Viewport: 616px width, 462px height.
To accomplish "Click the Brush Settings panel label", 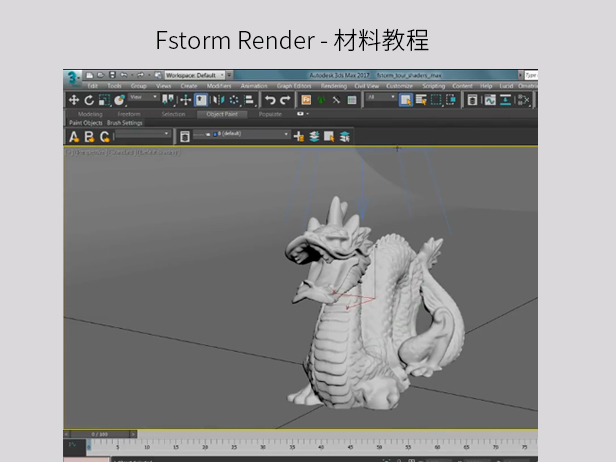I will [125, 123].
